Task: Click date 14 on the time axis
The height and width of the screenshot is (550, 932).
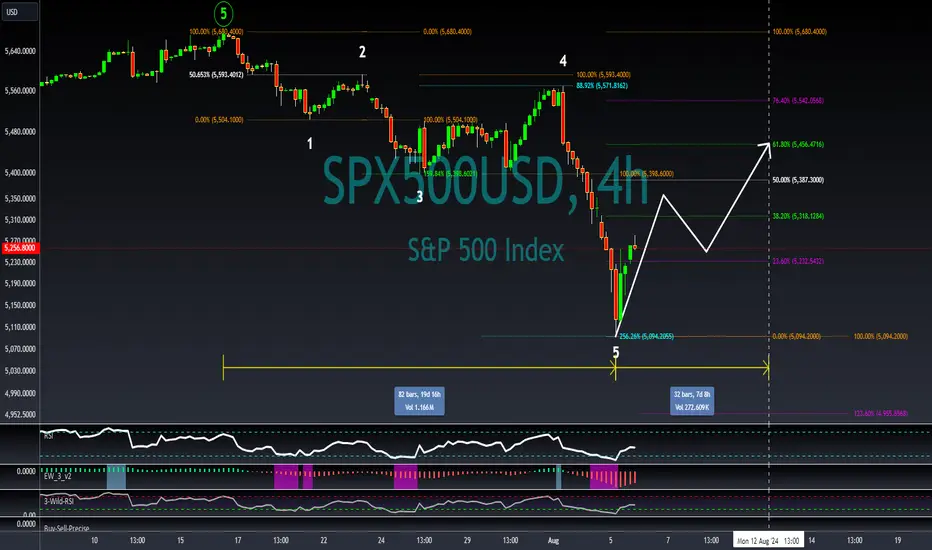Action: click(x=811, y=540)
